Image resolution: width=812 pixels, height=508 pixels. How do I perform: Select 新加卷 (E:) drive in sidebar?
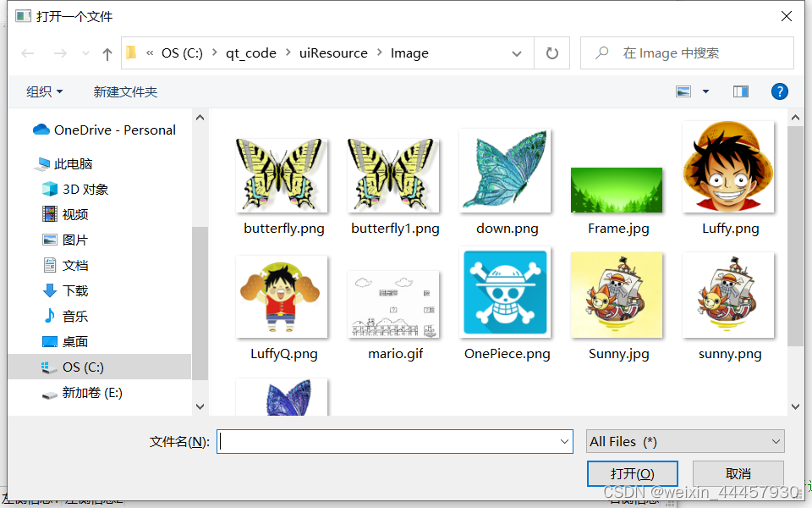[x=82, y=392]
